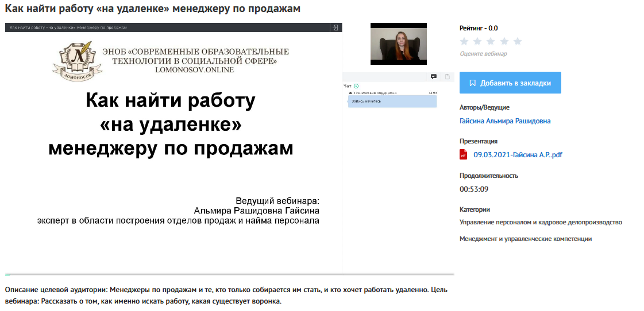Viewport: 644px width, 311px height.
Task: Rate the webinar two stars
Action: [477, 41]
